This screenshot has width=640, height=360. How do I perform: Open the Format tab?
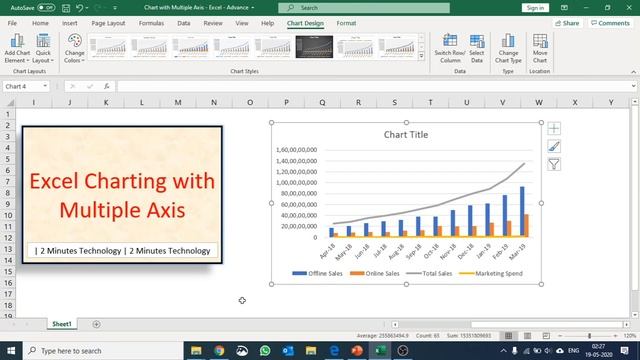click(x=346, y=23)
